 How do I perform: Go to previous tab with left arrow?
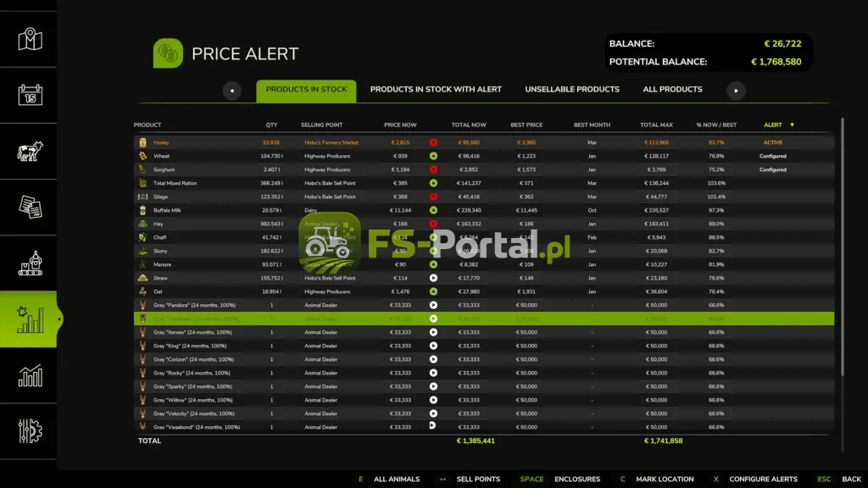(x=232, y=91)
